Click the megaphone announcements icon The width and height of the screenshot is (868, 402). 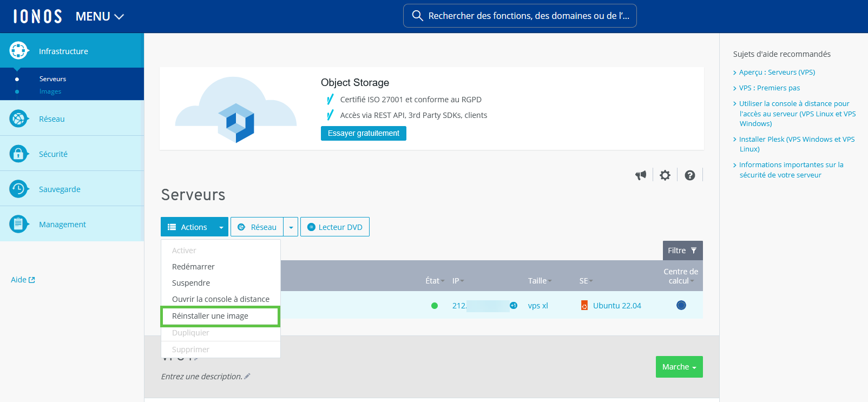pyautogui.click(x=641, y=175)
